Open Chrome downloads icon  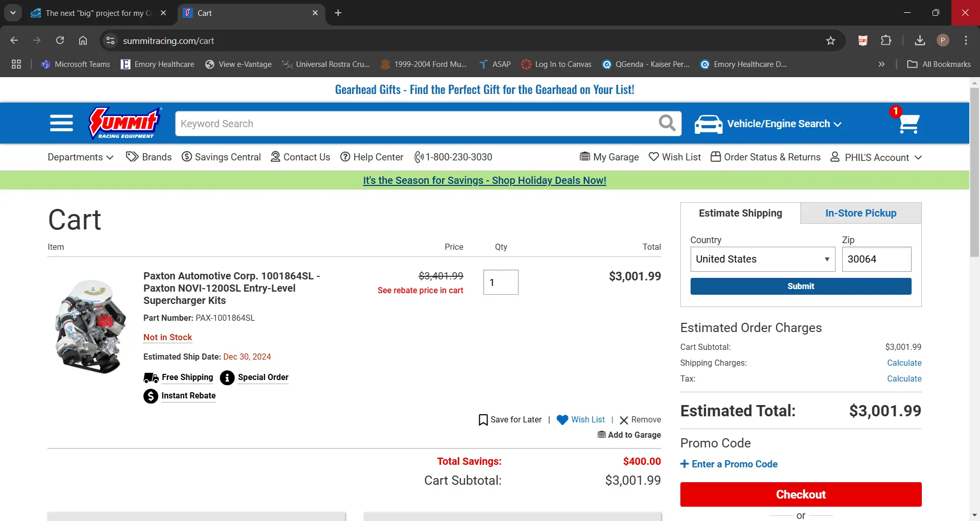pos(920,40)
